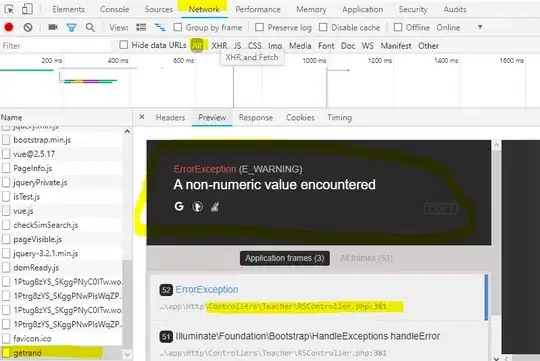Filter requests by Img type
Screen dimensions: 540x361
pos(275,46)
